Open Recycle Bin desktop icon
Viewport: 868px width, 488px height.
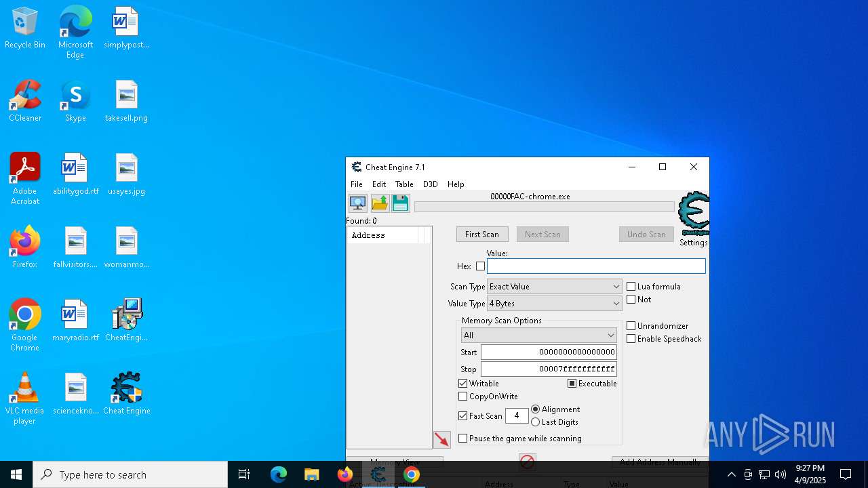pyautogui.click(x=25, y=28)
